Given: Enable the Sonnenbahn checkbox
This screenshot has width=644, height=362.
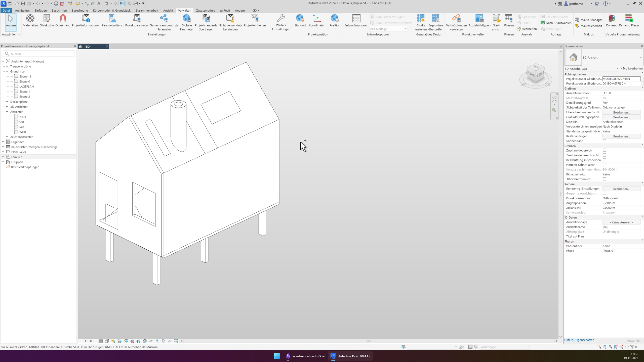Looking at the screenshot, I should click(605, 141).
